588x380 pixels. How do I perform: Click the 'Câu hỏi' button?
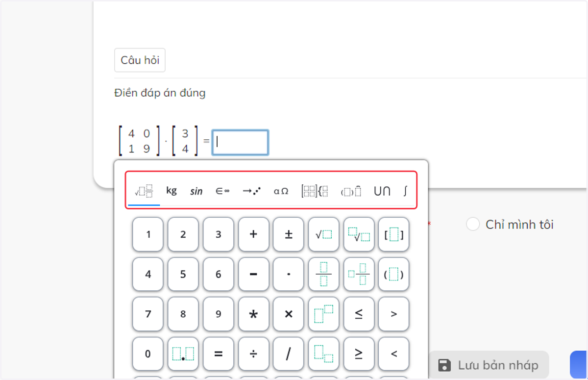(140, 60)
